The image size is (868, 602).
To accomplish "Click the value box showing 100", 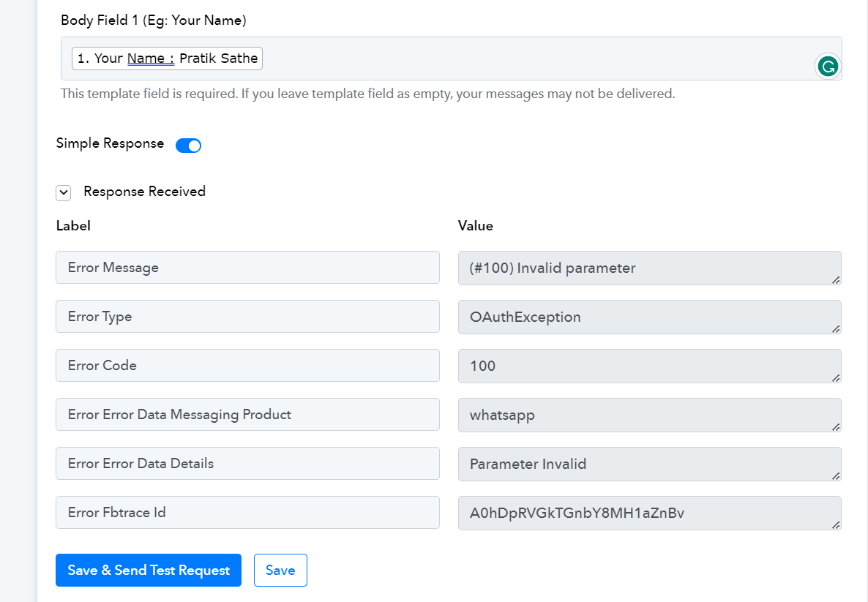I will [x=649, y=366].
